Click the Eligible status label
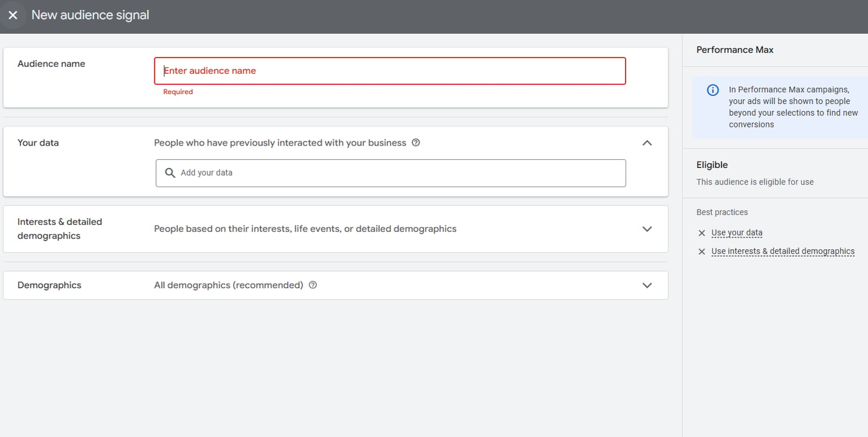 712,165
